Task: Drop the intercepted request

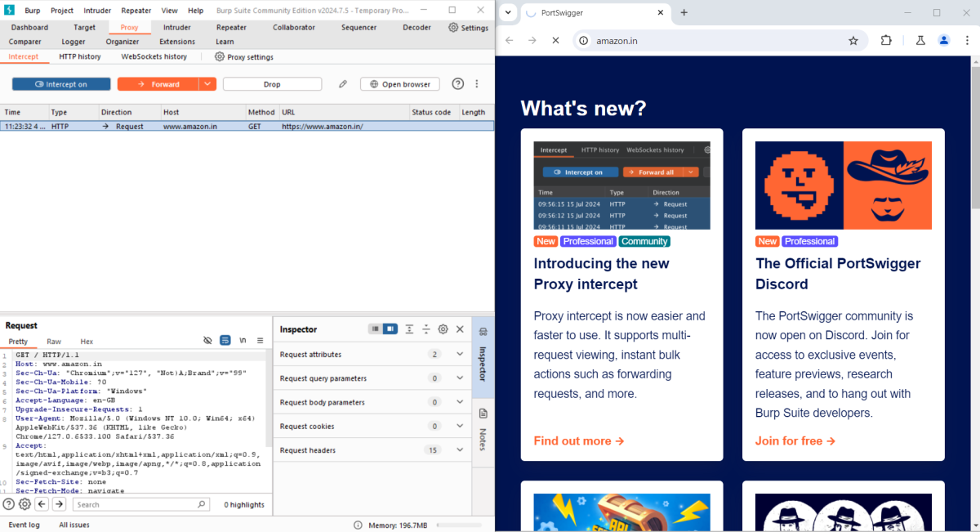Action: pos(272,84)
